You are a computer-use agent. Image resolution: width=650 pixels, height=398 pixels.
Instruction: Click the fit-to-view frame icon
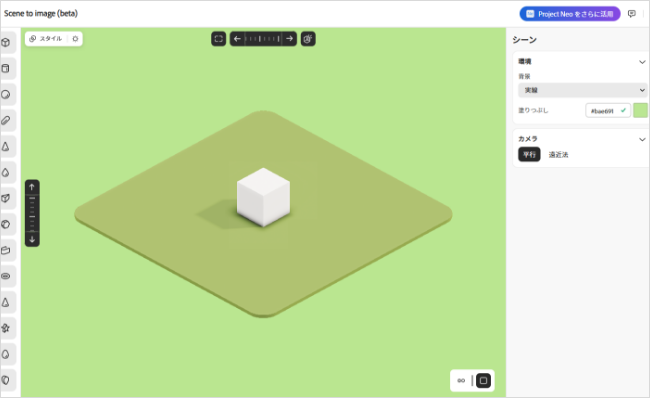click(218, 39)
